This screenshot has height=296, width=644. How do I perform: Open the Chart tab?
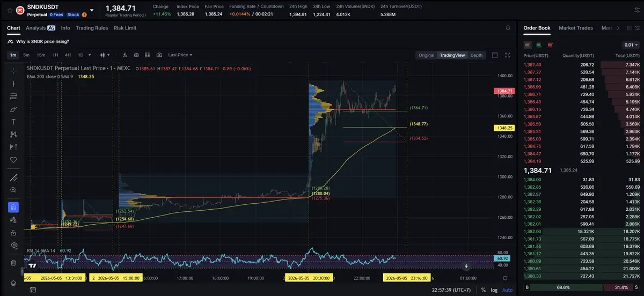13,28
